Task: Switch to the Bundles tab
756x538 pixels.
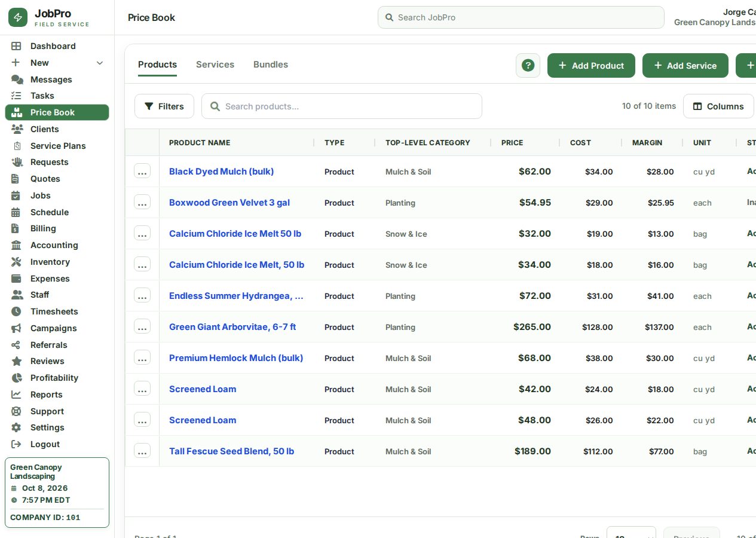Action: [271, 65]
